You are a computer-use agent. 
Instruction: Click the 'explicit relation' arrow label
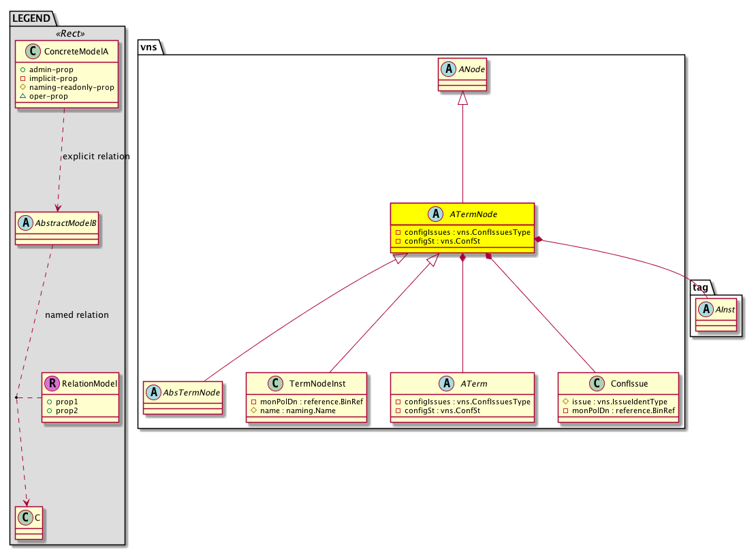pos(95,157)
